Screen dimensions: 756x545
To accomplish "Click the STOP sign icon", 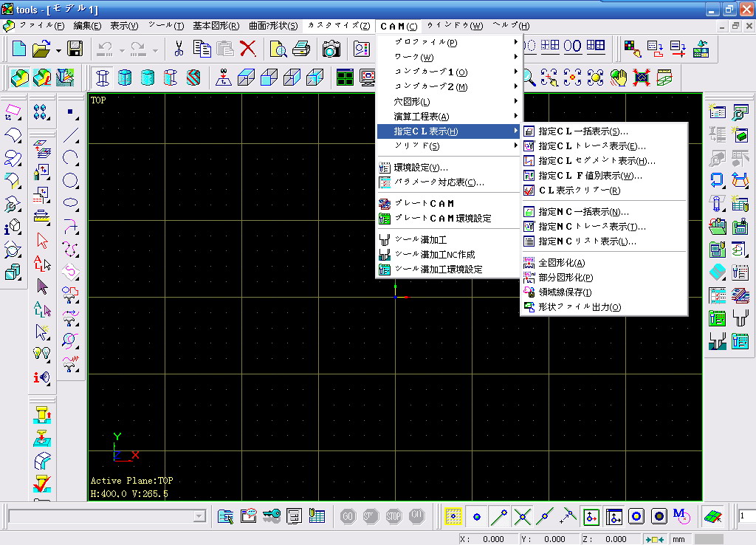I will 394,516.
